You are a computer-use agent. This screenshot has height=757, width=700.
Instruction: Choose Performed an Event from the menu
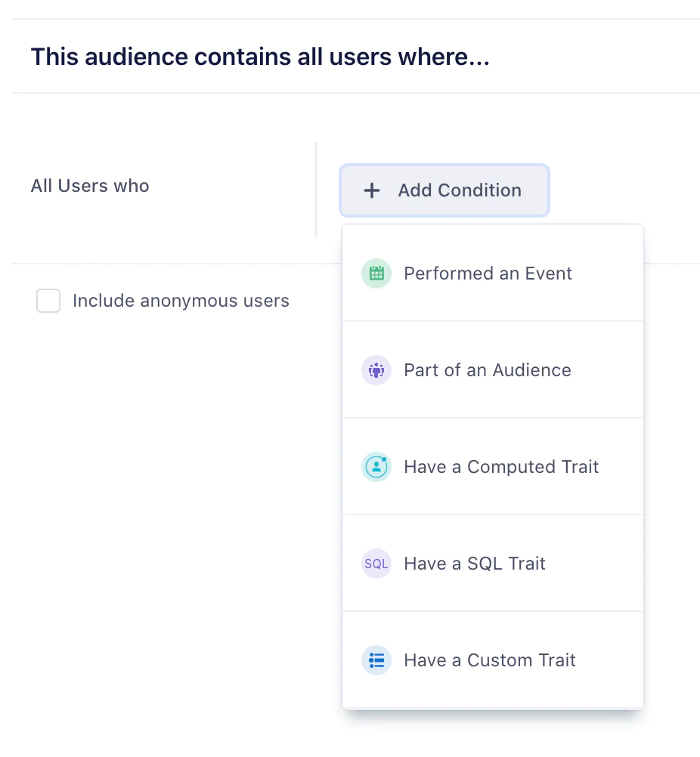click(488, 273)
